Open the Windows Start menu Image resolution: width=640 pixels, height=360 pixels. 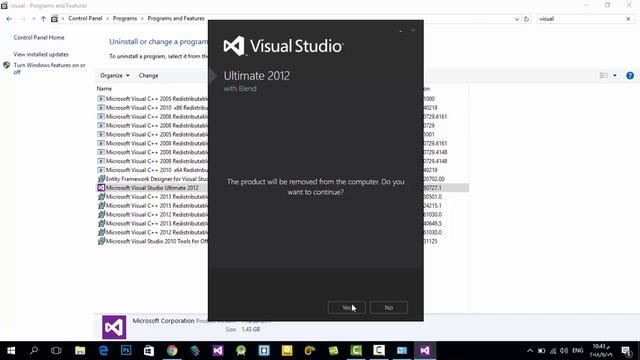coord(11,351)
